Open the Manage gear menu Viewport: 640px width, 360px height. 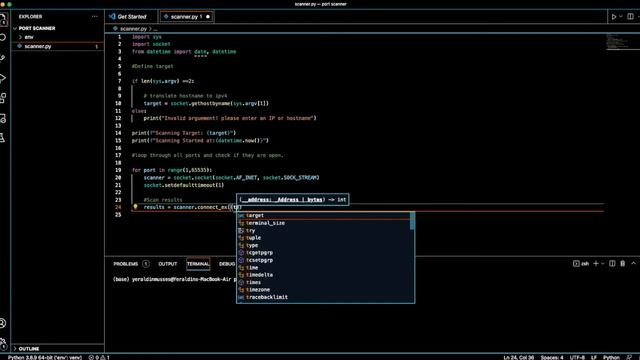(3, 343)
